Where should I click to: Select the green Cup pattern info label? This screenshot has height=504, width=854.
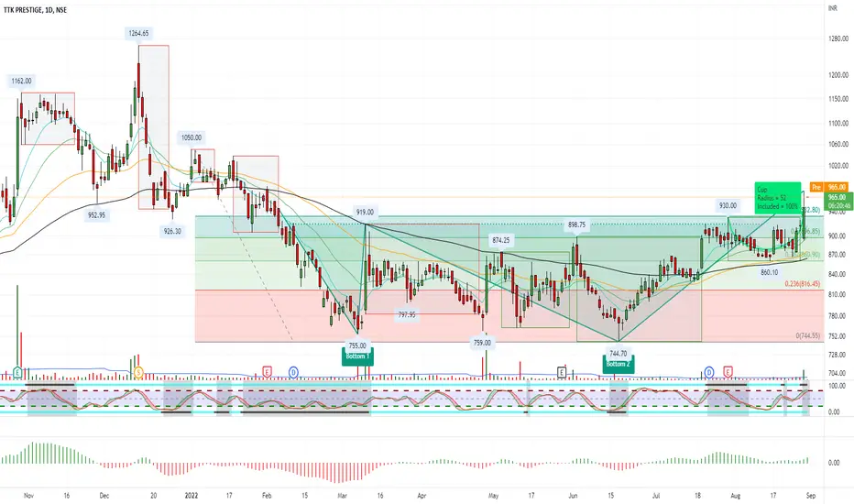(x=778, y=198)
